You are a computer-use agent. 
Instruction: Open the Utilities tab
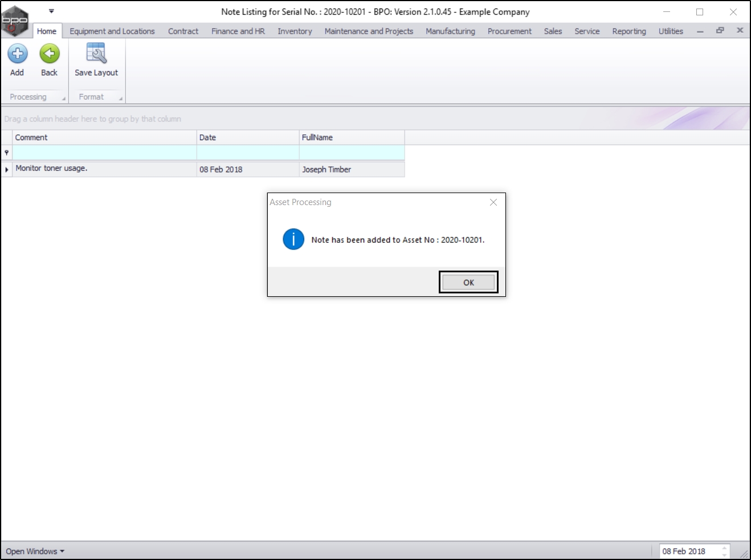(671, 31)
